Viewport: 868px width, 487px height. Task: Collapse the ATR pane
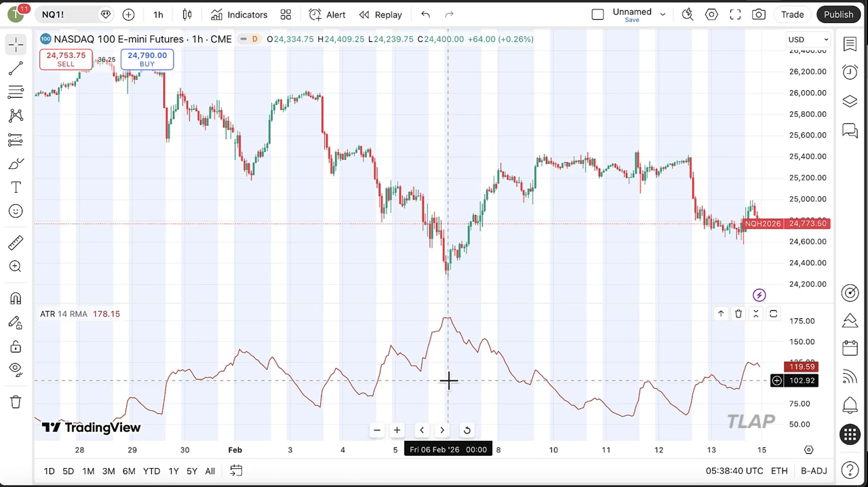(756, 314)
